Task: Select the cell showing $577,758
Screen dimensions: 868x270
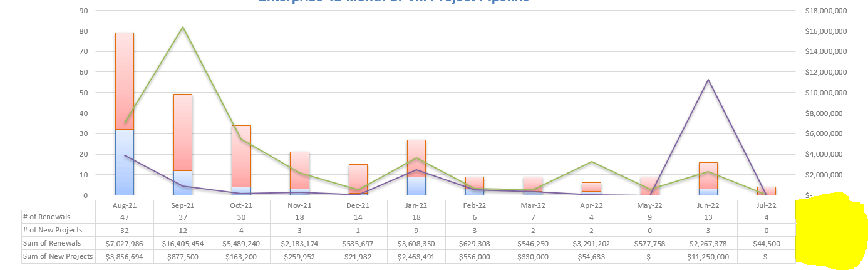Action: (x=649, y=243)
